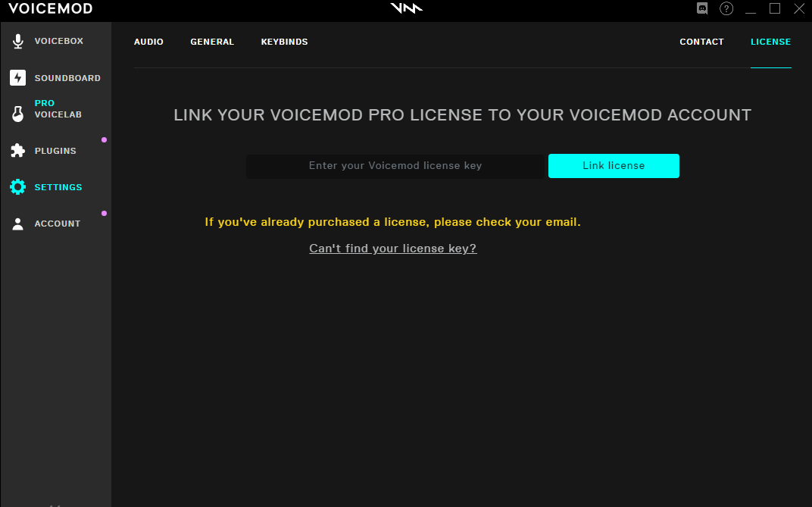Click the VOICEMOD wordmark in title bar
This screenshot has height=507, width=812.
pos(50,9)
